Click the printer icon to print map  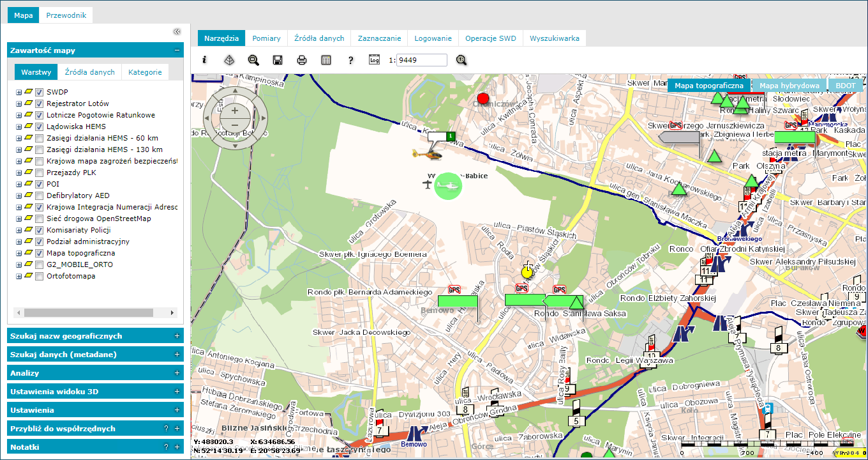(x=302, y=60)
